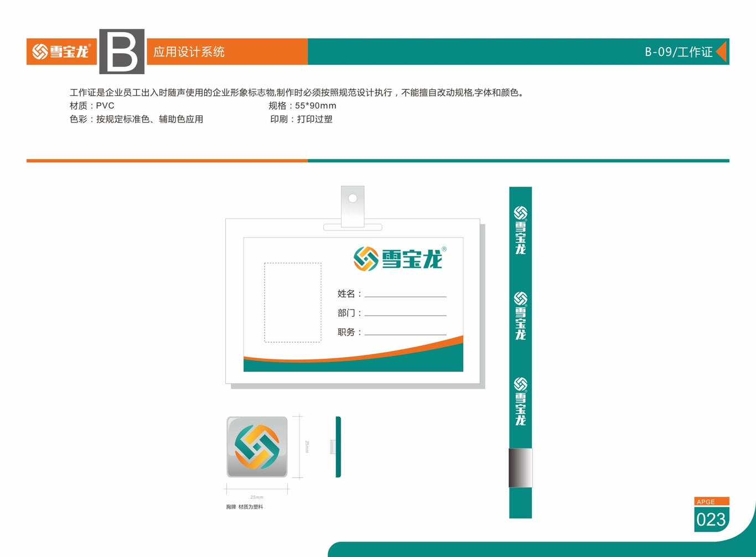This screenshot has width=756, height=557.
Task: Click the middle logo on the lanyard strap
Action: click(x=520, y=316)
